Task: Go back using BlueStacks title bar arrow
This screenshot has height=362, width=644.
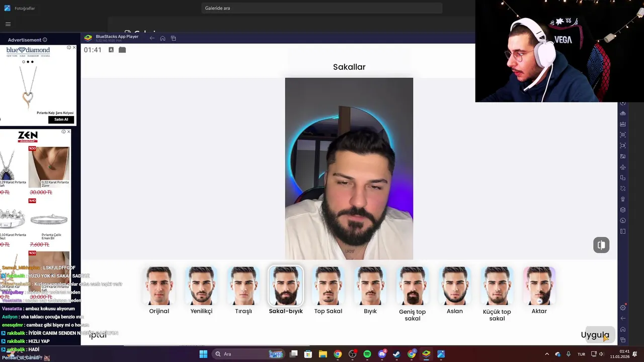Action: point(152,38)
